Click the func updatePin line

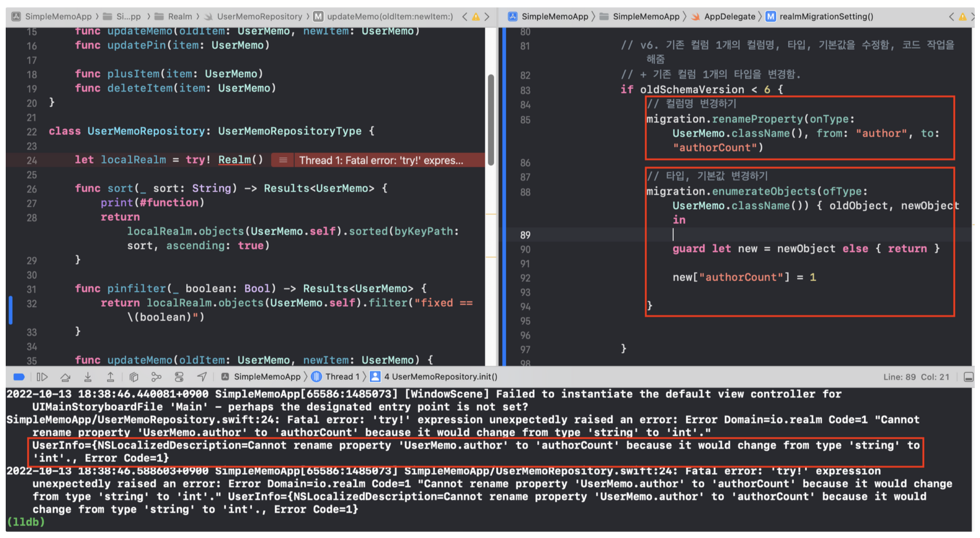pos(172,45)
